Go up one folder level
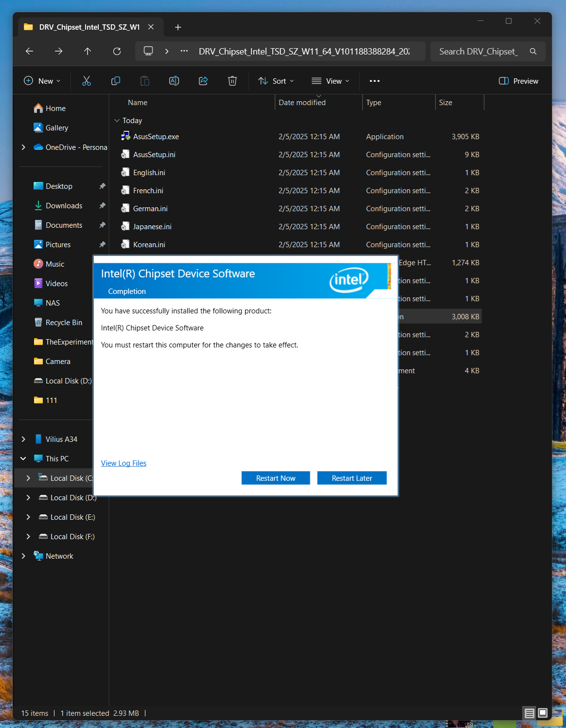Screen dimensions: 566x728 pyautogui.click(x=88, y=51)
